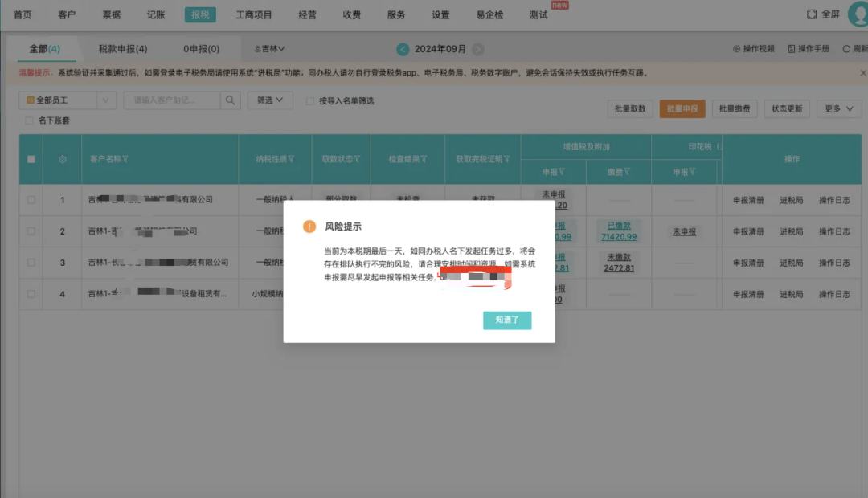Click the 知道了 button in the risk dialog
Screen dimensions: 868x498
coord(507,320)
